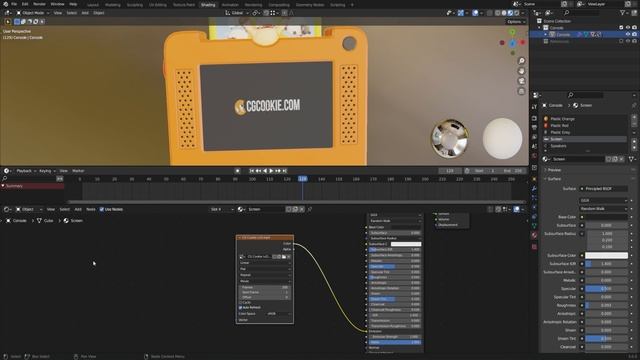Toggle the Use Nodes checkbox
Screen dimensions: 640x360
pos(102,209)
